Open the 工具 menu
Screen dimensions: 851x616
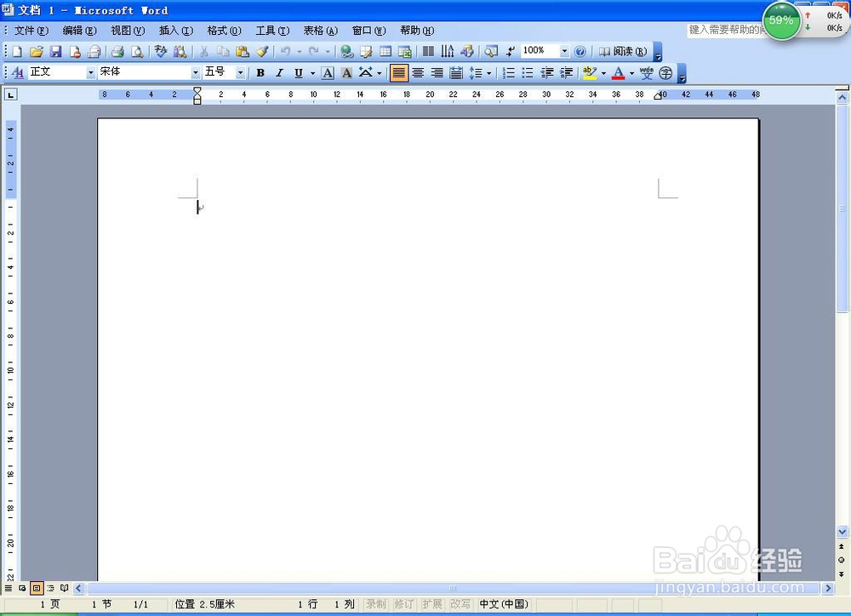[x=272, y=31]
